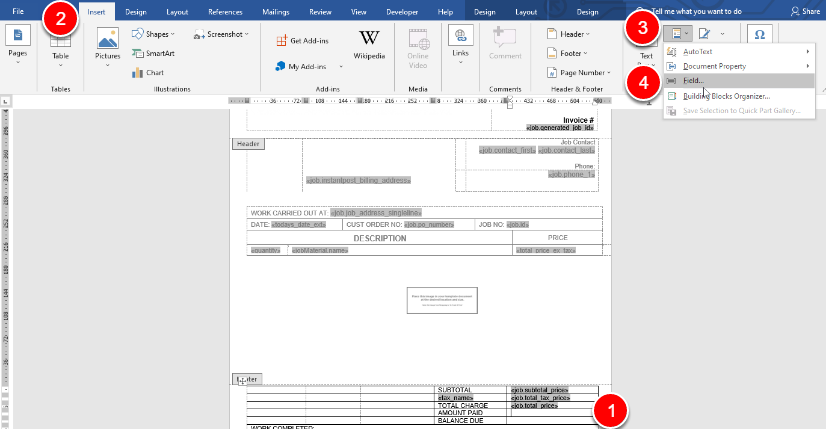Click the «todays_date_ext» merge field
The height and width of the screenshot is (429, 826).
[299, 225]
